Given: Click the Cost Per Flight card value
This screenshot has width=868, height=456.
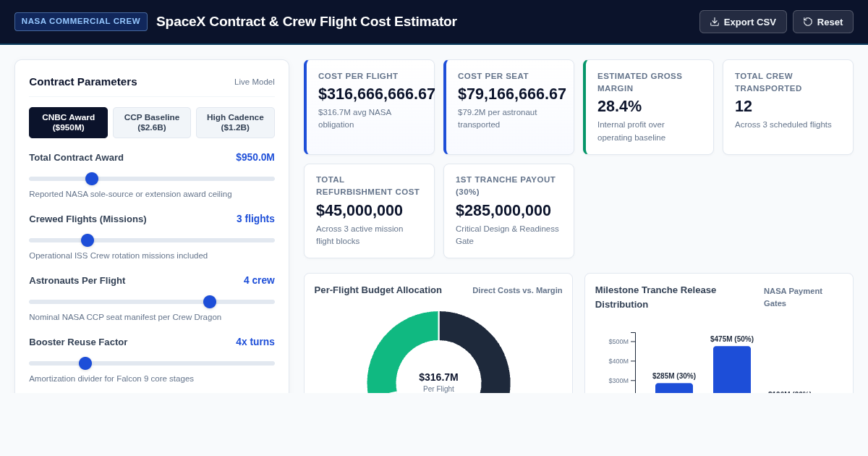Looking at the screenshot, I should pyautogui.click(x=376, y=94).
